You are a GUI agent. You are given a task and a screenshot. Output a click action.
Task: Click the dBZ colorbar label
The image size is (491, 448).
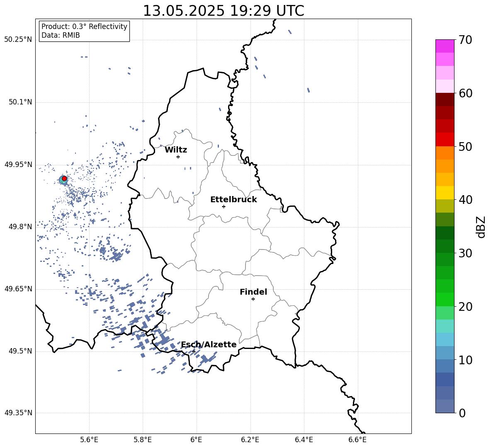click(x=481, y=227)
